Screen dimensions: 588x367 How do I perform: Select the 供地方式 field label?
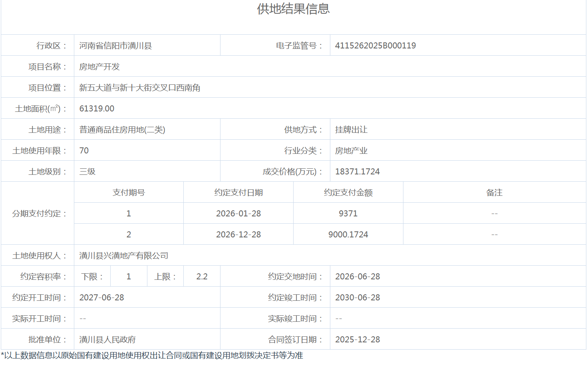[303, 130]
